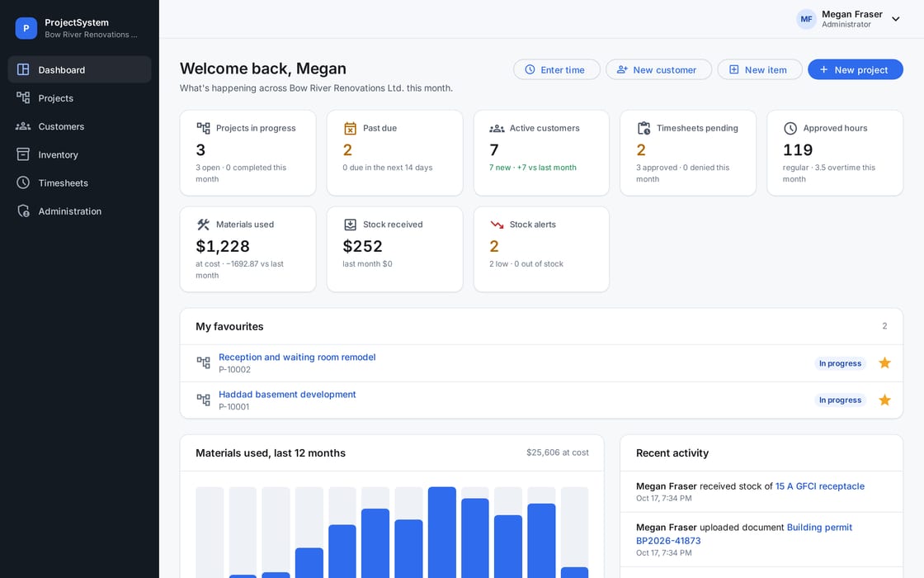
Task: Click the Approved hours value 119
Action: [797, 149]
